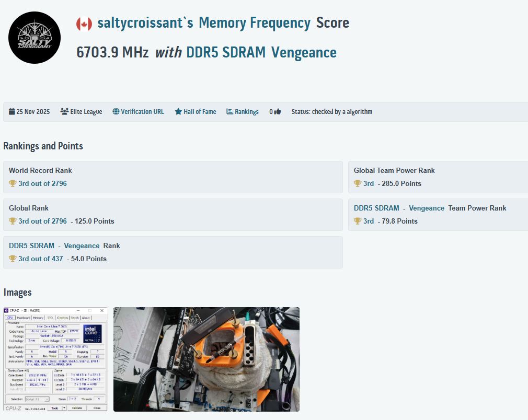Screen dimensions: 528x420
Task: View the Rankings link in the info bar
Action: [x=246, y=112]
